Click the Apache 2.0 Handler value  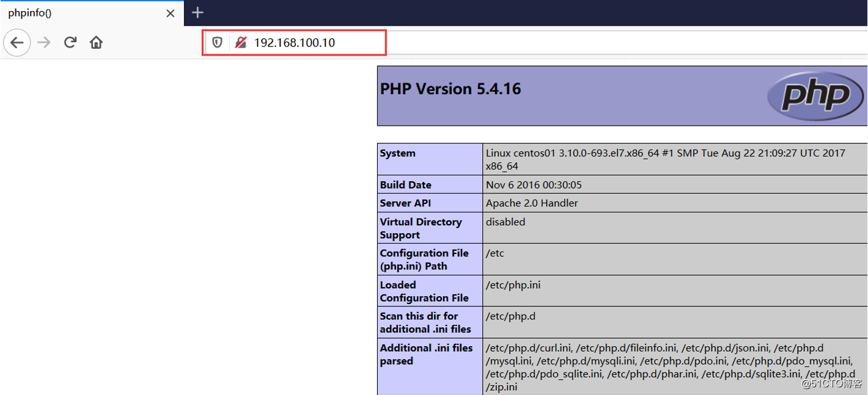point(532,203)
